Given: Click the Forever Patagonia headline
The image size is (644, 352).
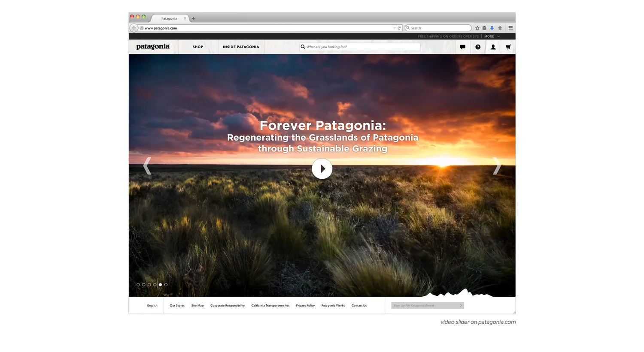Looking at the screenshot, I should pyautogui.click(x=323, y=125).
